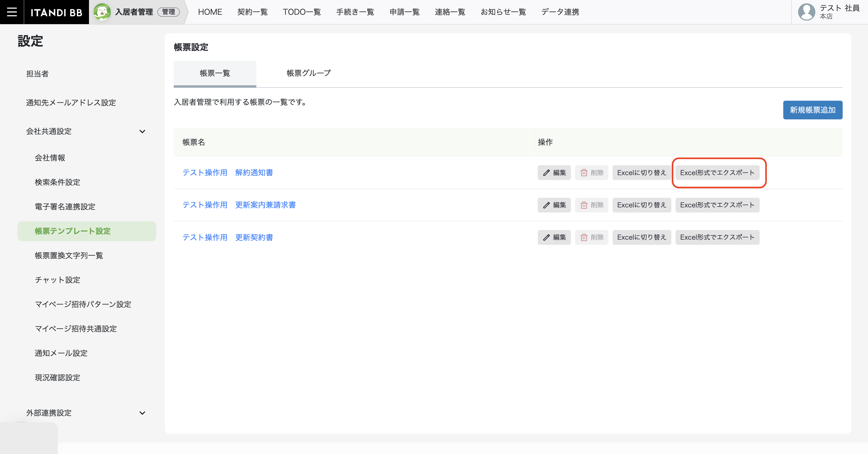Select 担当者 in the settings sidebar
Viewport: 868px width, 454px height.
(x=37, y=74)
